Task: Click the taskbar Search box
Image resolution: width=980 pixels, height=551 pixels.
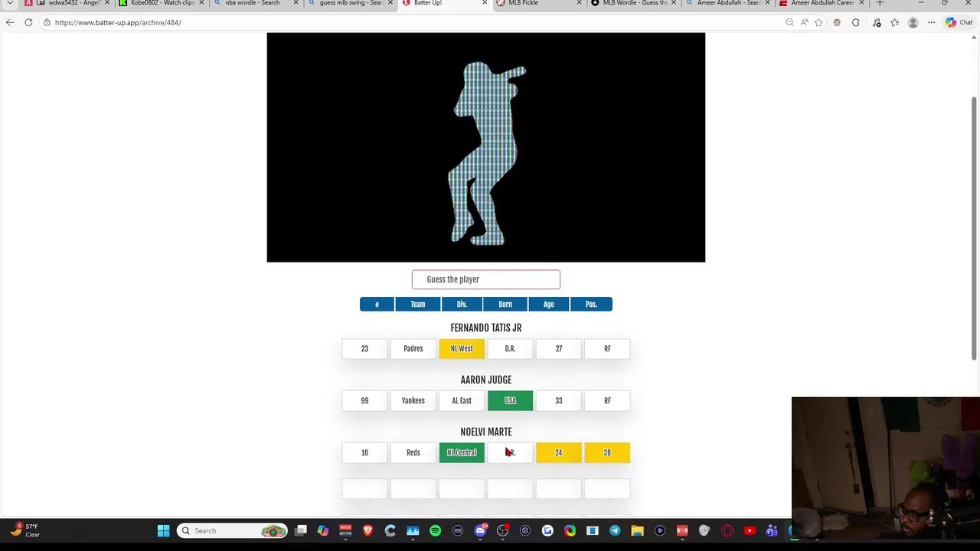Action: click(x=234, y=530)
